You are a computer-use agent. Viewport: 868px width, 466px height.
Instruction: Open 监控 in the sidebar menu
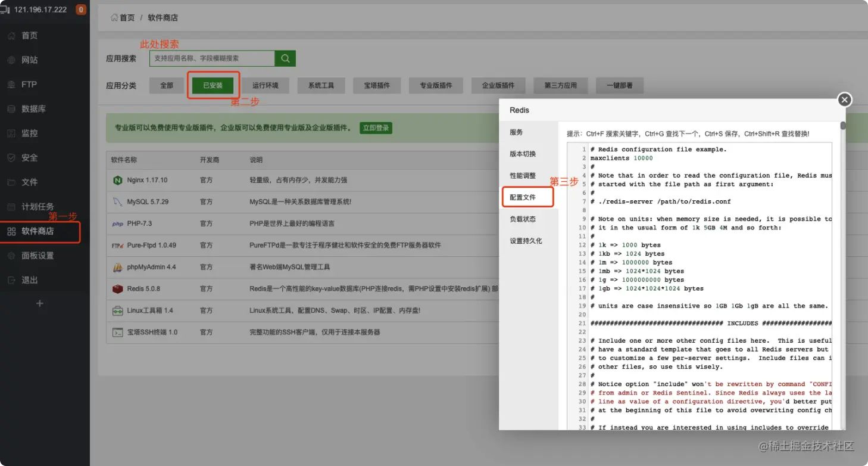(30, 133)
